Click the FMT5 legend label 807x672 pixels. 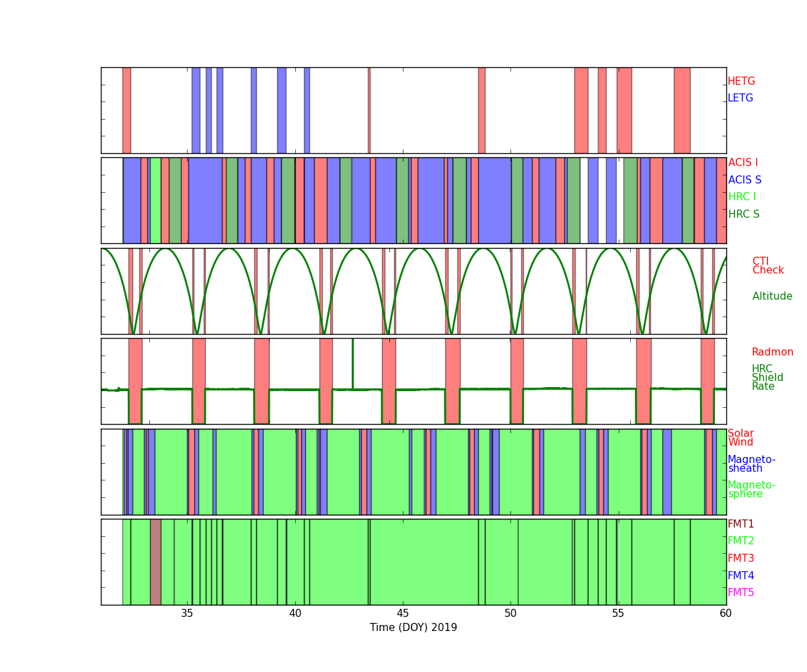(x=740, y=593)
